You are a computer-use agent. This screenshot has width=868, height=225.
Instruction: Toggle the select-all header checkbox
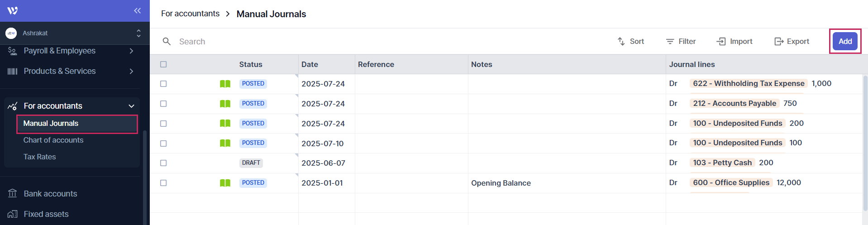[x=163, y=64]
